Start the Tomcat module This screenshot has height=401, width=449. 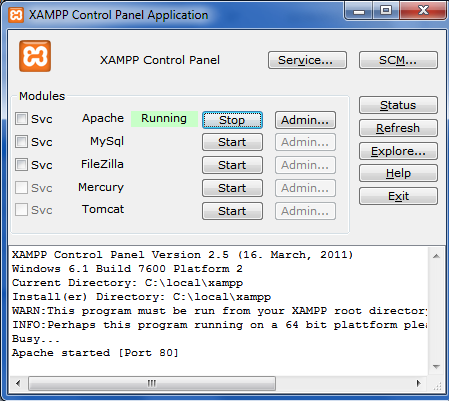click(232, 211)
